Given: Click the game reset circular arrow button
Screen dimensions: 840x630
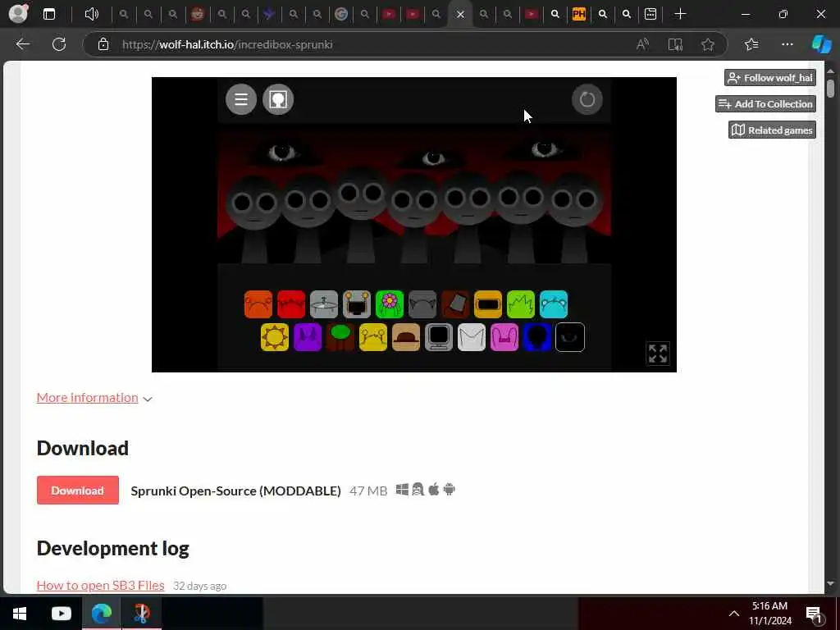Looking at the screenshot, I should click(587, 99).
